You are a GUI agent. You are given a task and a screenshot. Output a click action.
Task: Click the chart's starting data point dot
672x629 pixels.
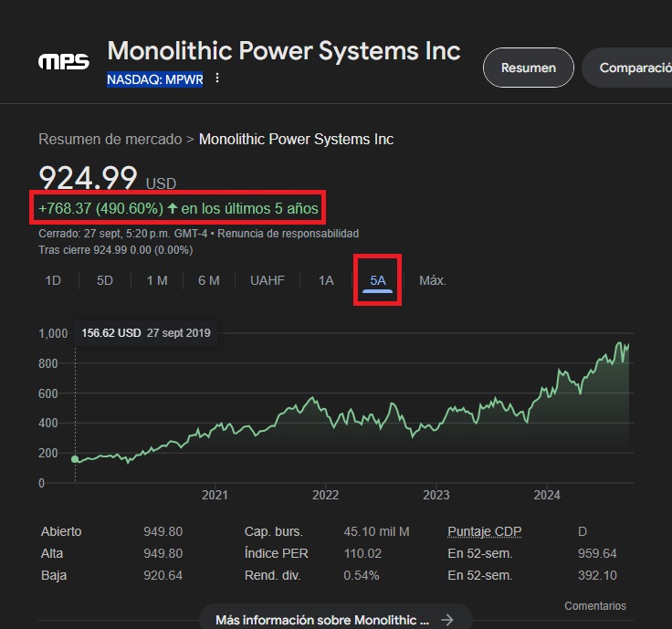coord(75,459)
